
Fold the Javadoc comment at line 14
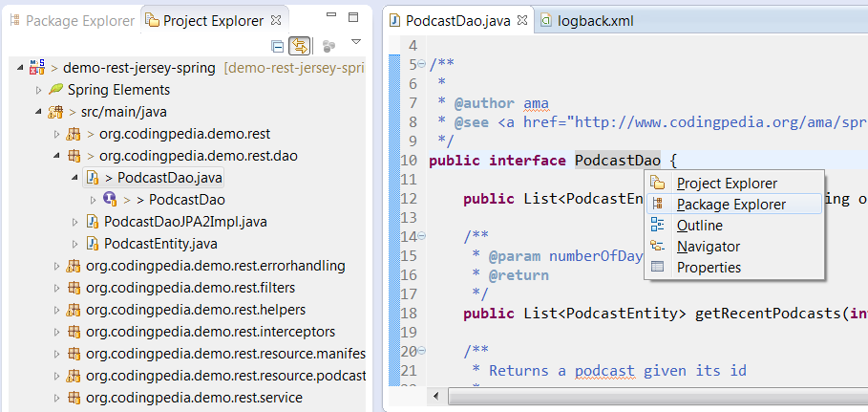(421, 236)
